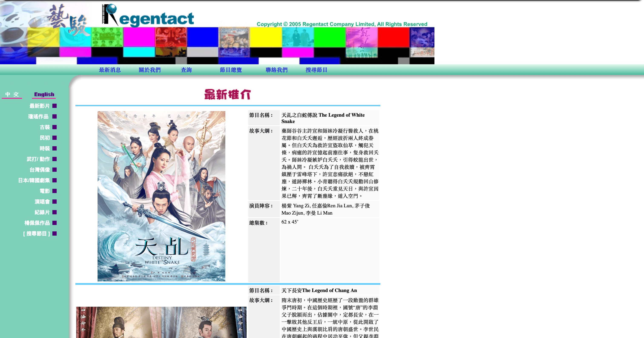Open the 日本/韓國劇集 sidebar category
Viewport: 644px width, 338px height.
34,180
